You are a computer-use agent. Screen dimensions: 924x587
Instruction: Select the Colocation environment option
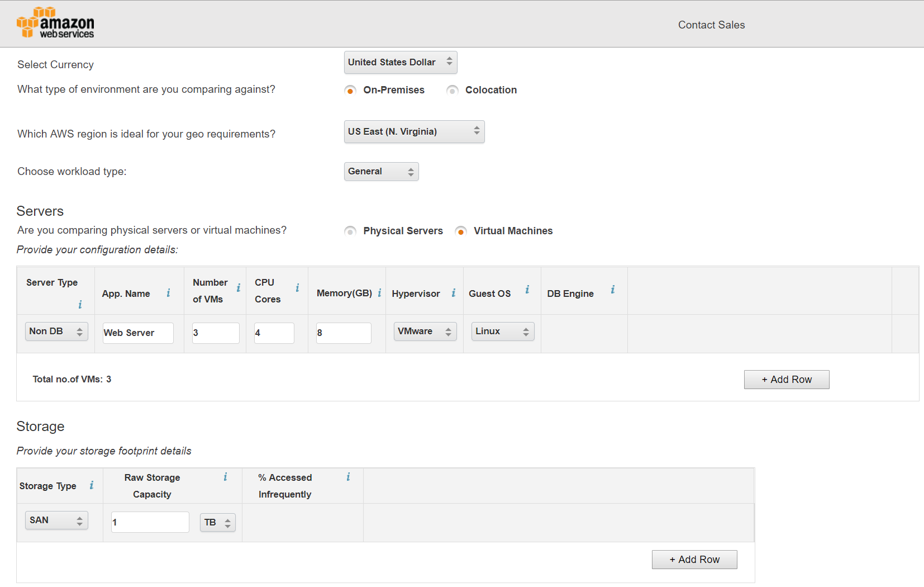pos(453,91)
